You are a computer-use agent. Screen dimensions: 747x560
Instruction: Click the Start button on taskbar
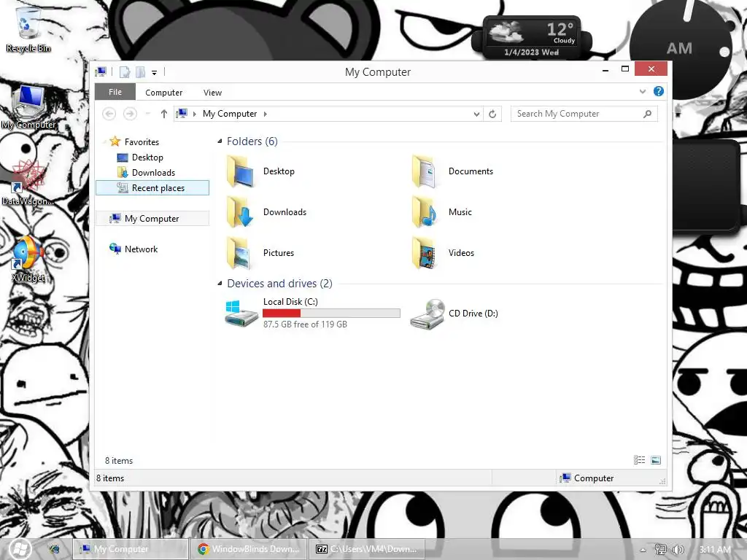coord(20,549)
